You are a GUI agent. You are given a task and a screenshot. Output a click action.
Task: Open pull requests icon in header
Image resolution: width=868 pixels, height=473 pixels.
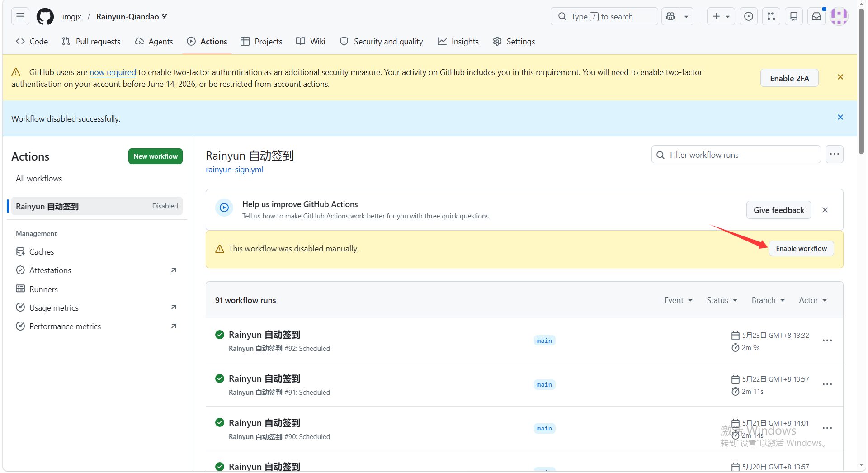pyautogui.click(x=771, y=17)
